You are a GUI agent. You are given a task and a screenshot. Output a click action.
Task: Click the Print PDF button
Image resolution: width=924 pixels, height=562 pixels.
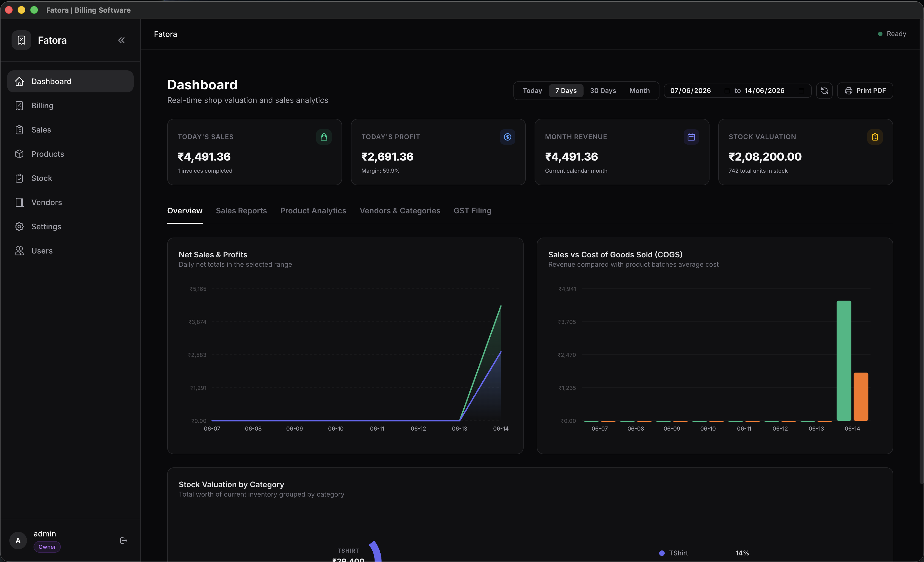(865, 91)
